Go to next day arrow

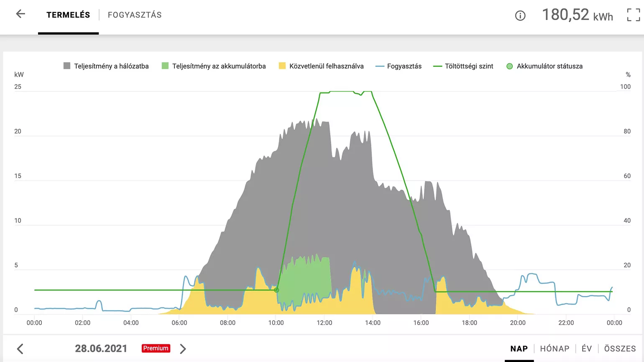coord(183,349)
